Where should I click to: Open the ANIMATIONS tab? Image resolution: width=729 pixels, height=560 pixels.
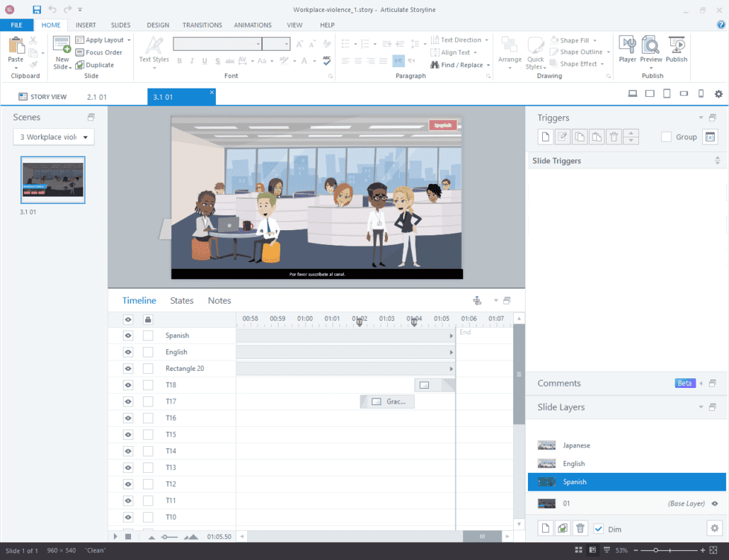click(253, 25)
